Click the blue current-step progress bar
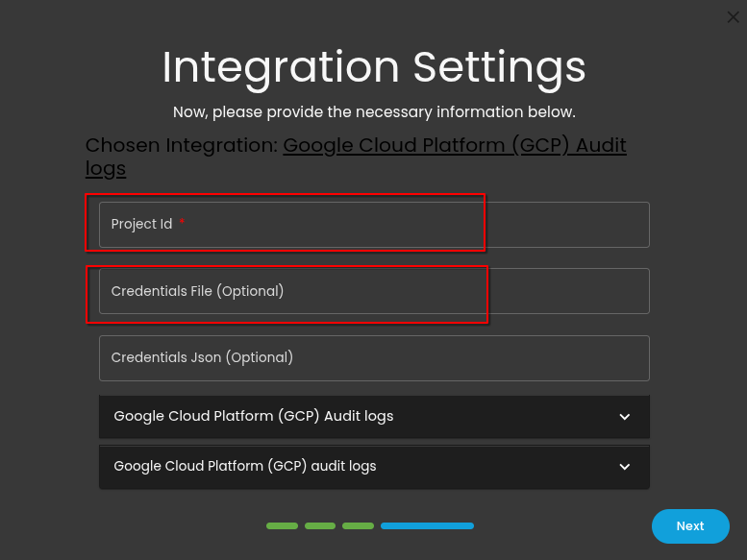The height and width of the screenshot is (560, 747). 427,526
